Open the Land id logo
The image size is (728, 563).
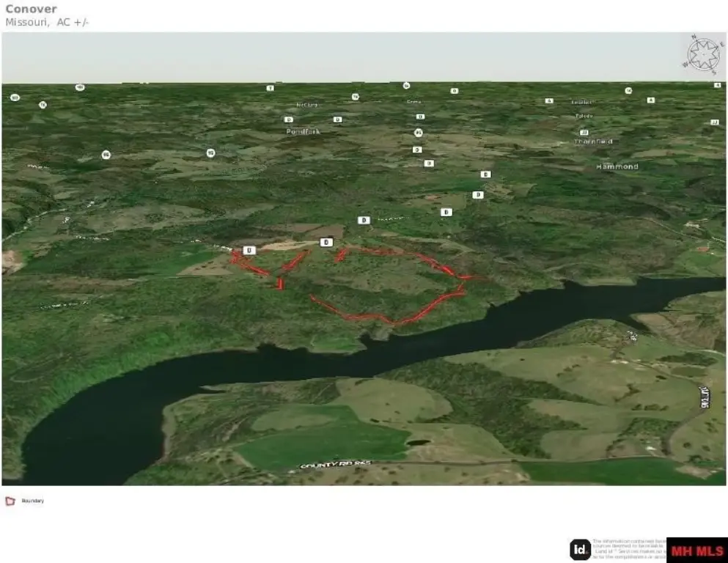click(581, 550)
